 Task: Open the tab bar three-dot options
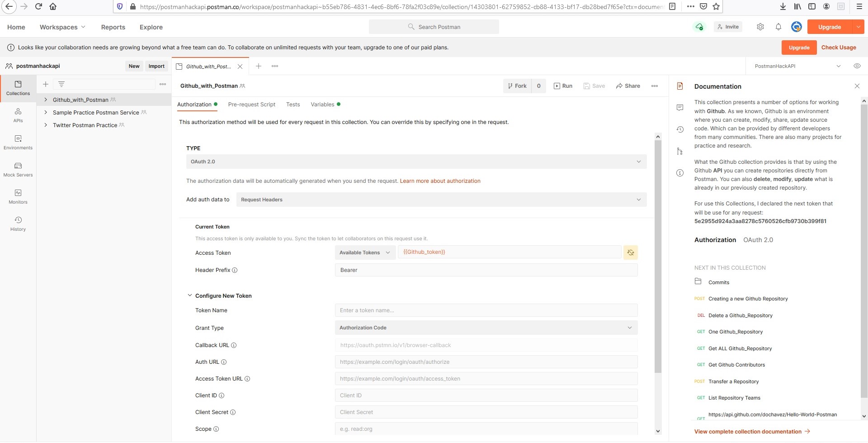275,66
